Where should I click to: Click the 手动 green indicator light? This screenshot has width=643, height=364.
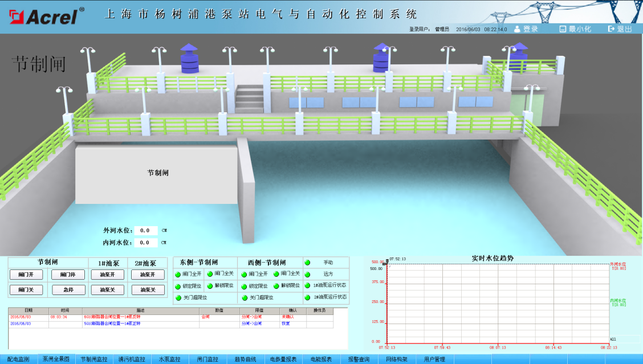click(308, 263)
